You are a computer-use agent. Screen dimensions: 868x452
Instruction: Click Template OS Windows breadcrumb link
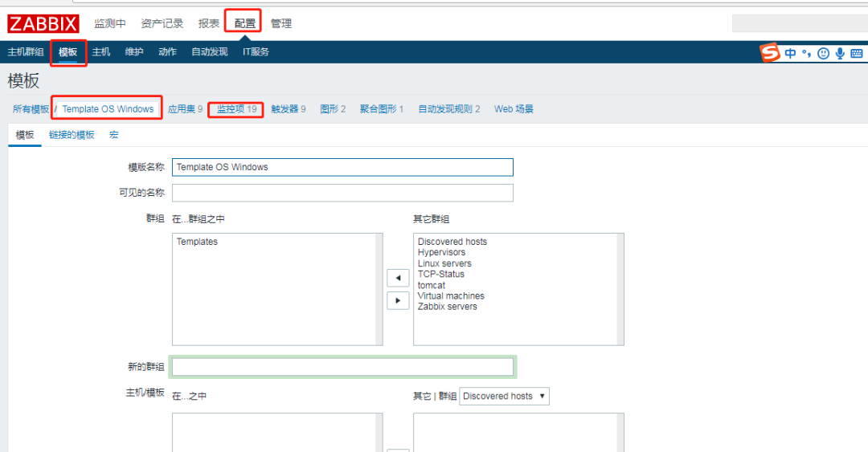click(108, 109)
